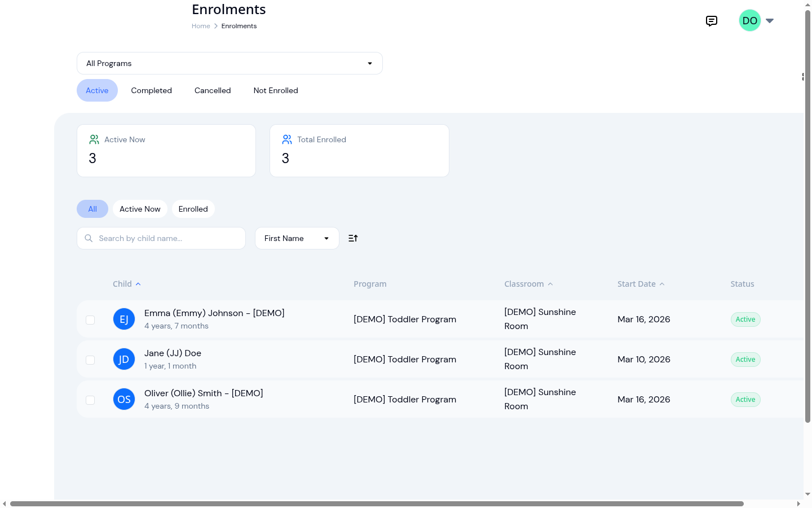Click the Active Now people icon
The image size is (812, 508).
tap(94, 139)
